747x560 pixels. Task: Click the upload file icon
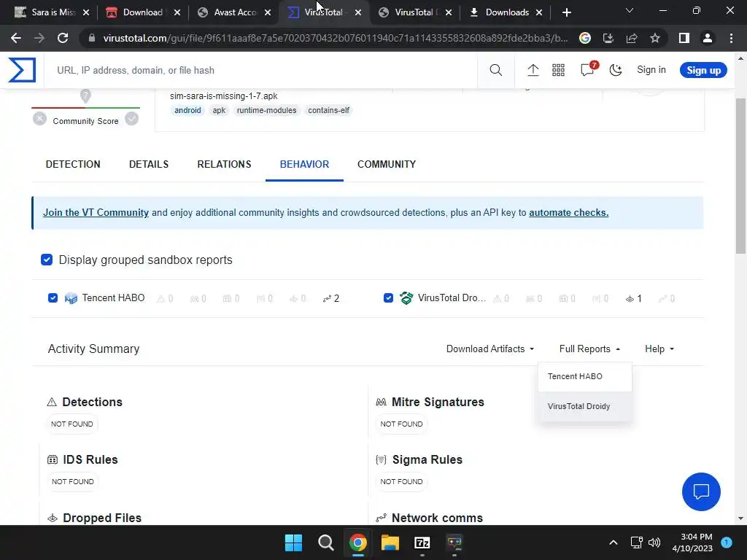[533, 70]
